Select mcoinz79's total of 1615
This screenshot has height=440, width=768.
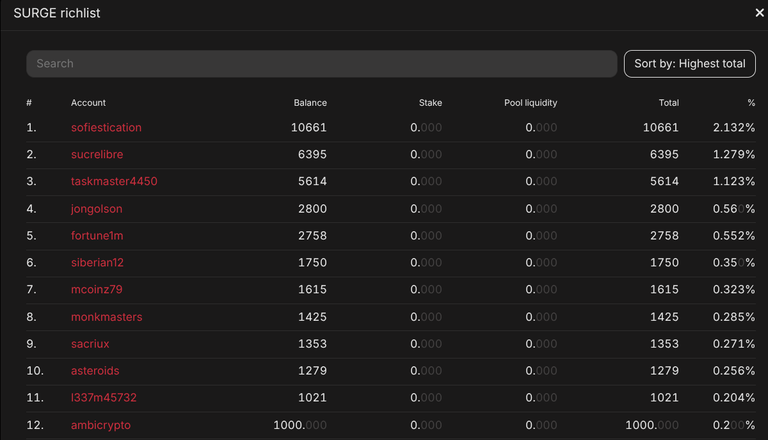(664, 290)
